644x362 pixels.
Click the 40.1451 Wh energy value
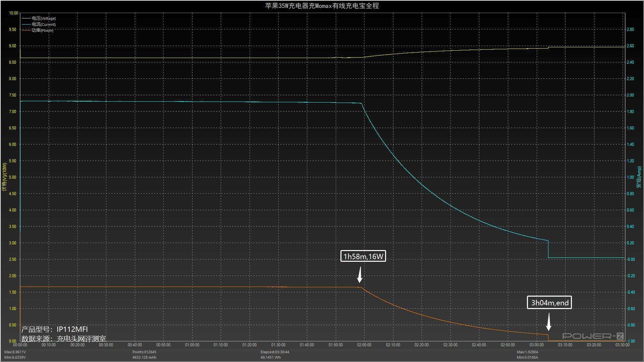[x=271, y=357]
